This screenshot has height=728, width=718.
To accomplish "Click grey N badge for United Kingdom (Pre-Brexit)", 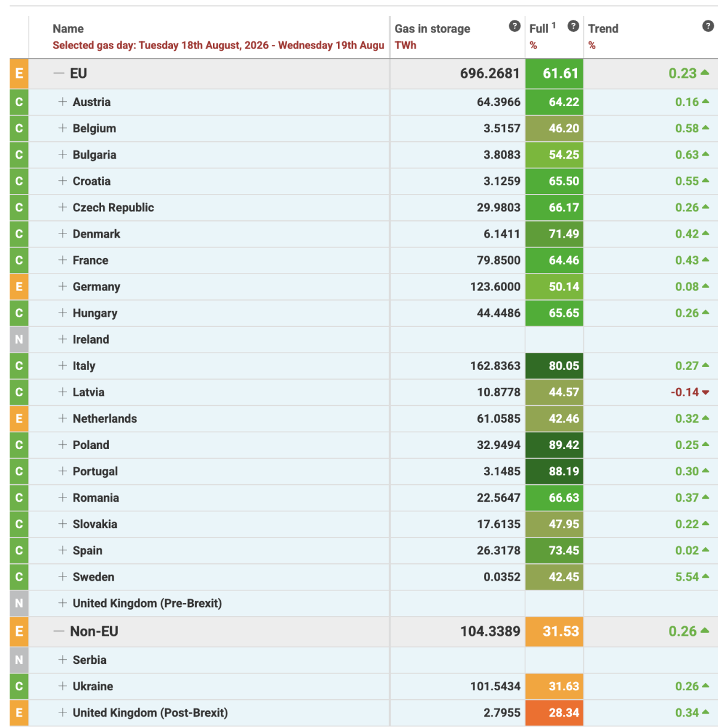I will (19, 603).
